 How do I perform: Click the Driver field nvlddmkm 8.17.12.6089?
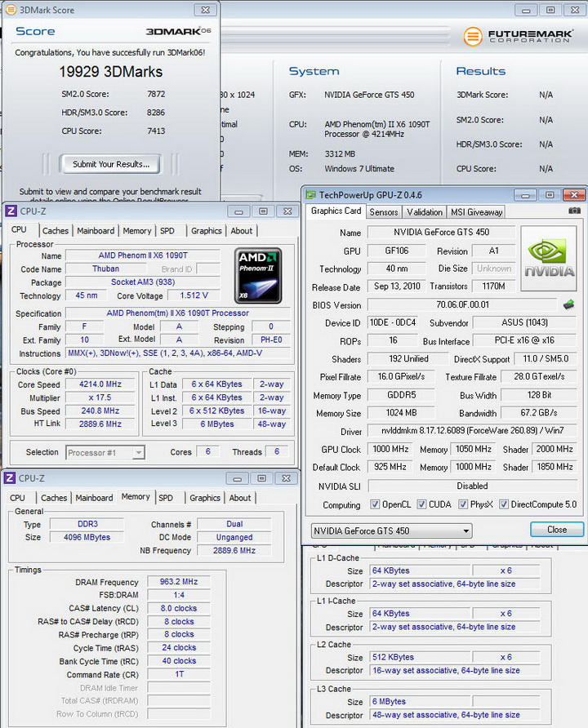click(472, 431)
